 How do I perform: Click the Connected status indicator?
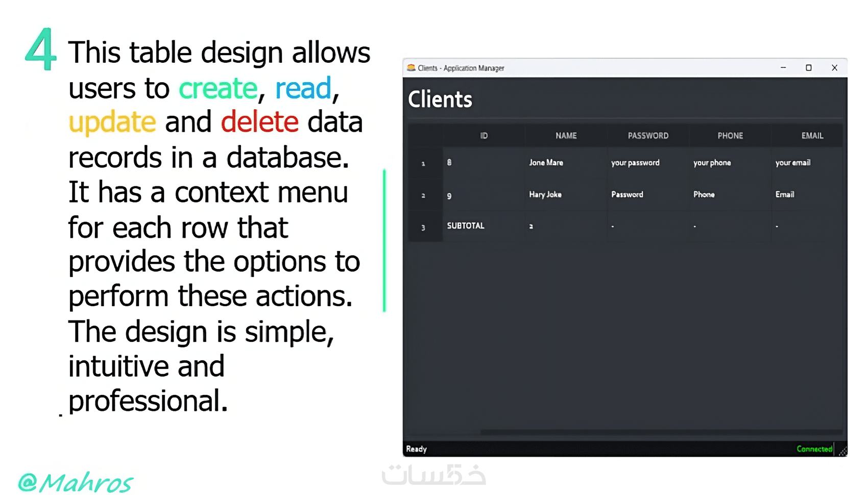coord(814,449)
